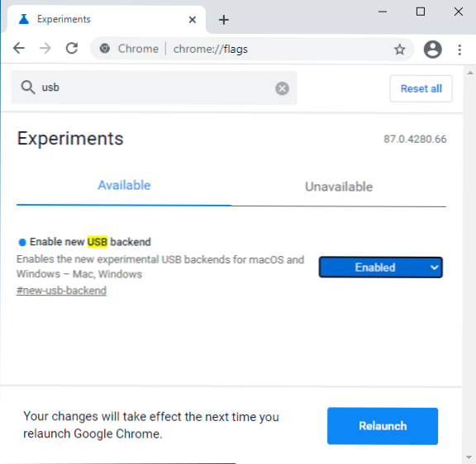Image resolution: width=476 pixels, height=464 pixels.
Task: Click the flask icon on the Experiments tab
Action: pos(24,19)
